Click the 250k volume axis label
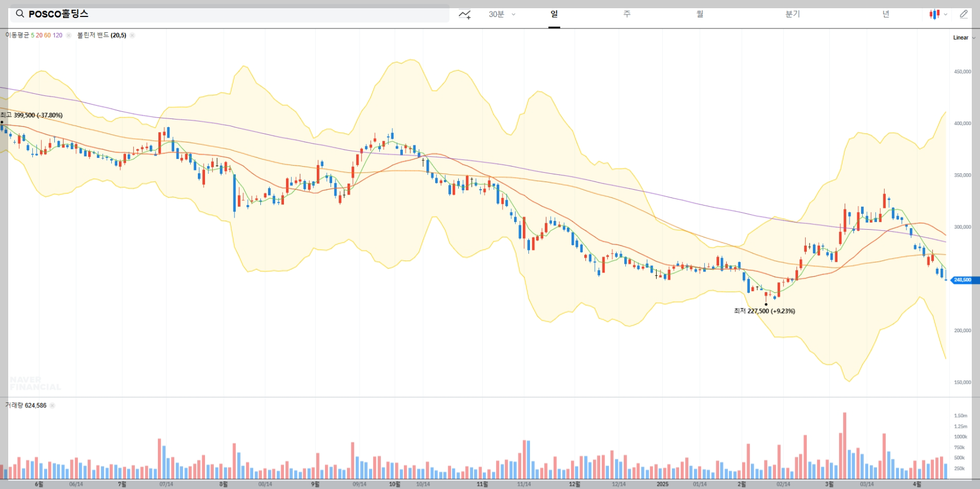This screenshot has height=489, width=980. coord(959,469)
